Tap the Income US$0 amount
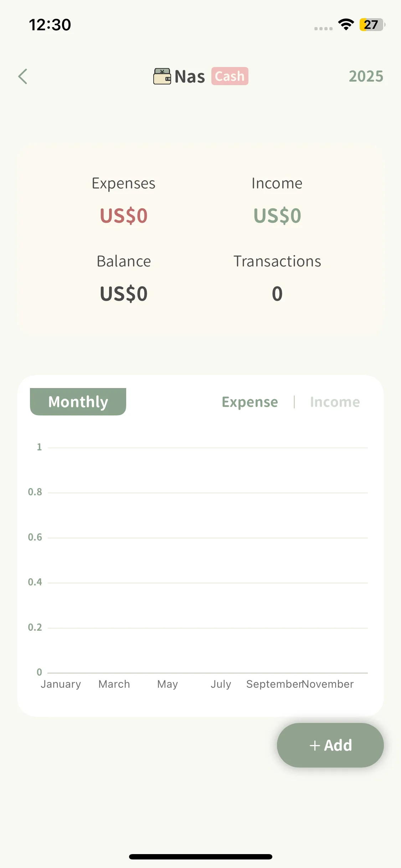Screen dimensions: 401x868 click(277, 216)
